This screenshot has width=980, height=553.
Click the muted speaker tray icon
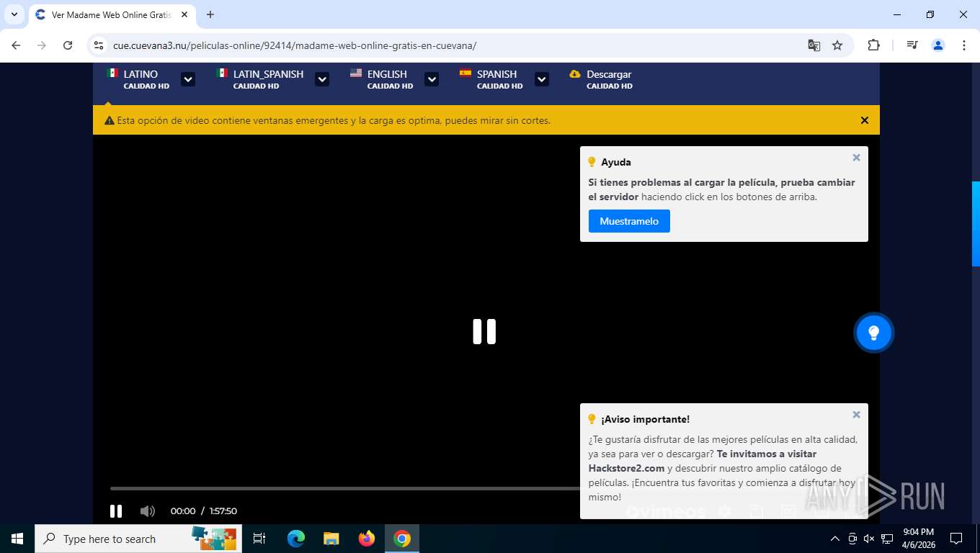[869, 539]
